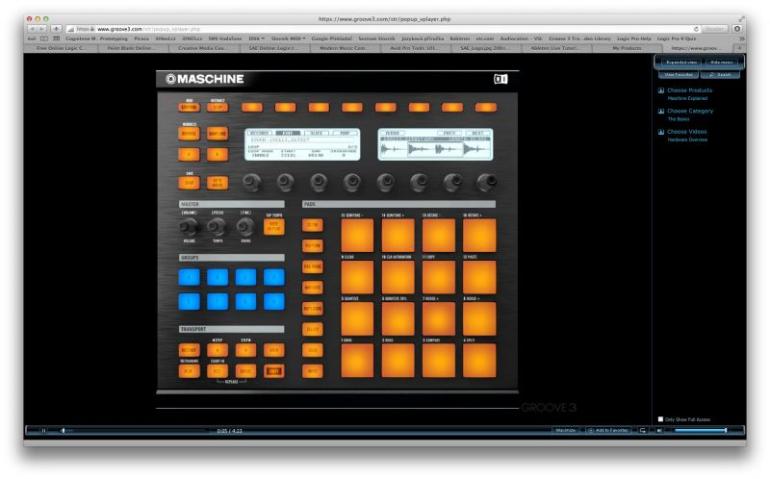This screenshot has width=770, height=479.
Task: Click the Master VOLUME knob
Action: tap(189, 227)
